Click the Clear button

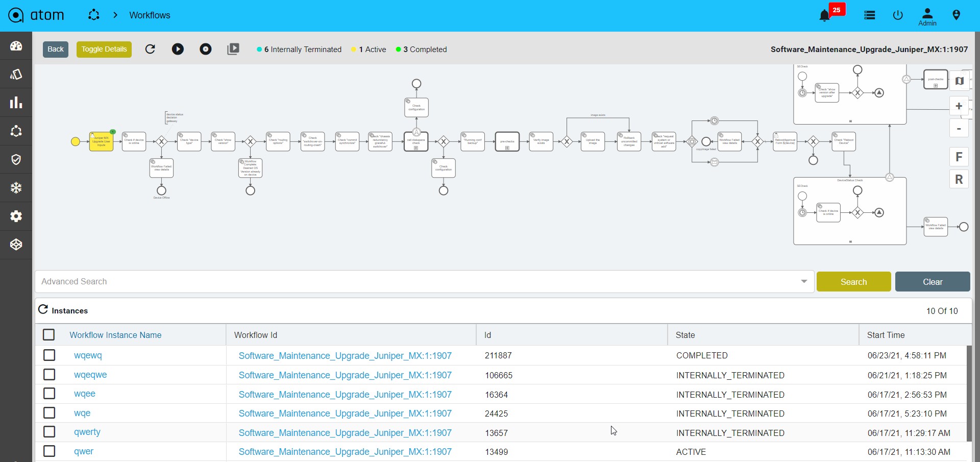tap(933, 282)
